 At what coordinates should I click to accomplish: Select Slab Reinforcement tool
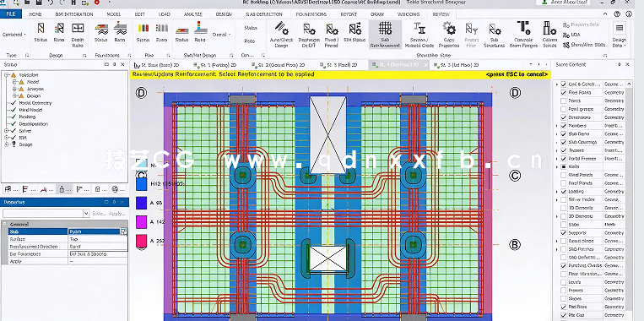(x=385, y=35)
